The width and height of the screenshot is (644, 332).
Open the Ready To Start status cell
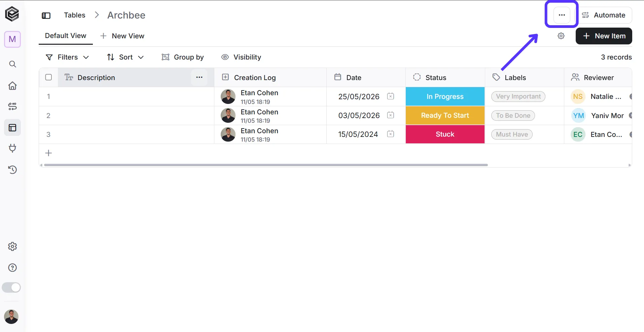coord(445,115)
